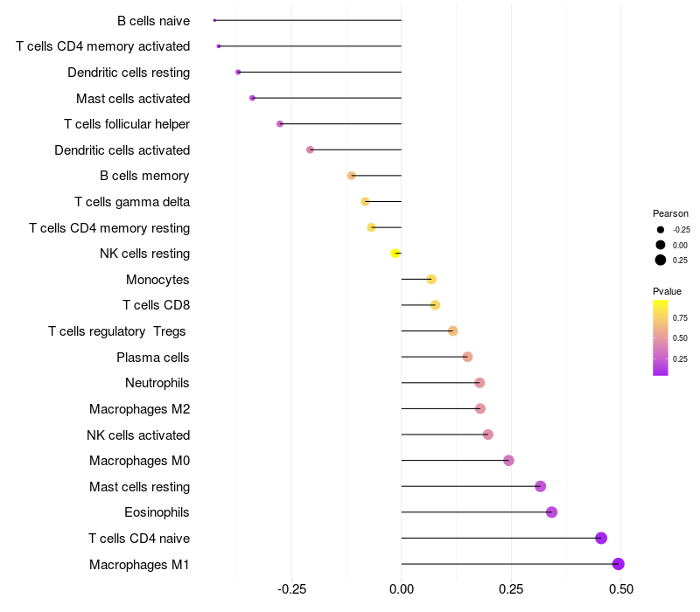Click the Dendritic cells resting marker
This screenshot has width=700, height=612.
238,72
